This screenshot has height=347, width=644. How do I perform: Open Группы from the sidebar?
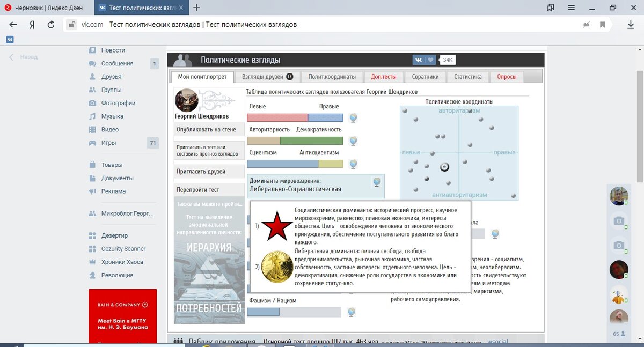tap(111, 90)
